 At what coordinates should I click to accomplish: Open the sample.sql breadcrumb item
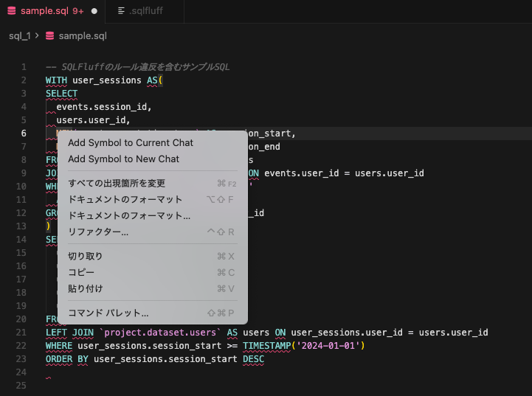[82, 35]
